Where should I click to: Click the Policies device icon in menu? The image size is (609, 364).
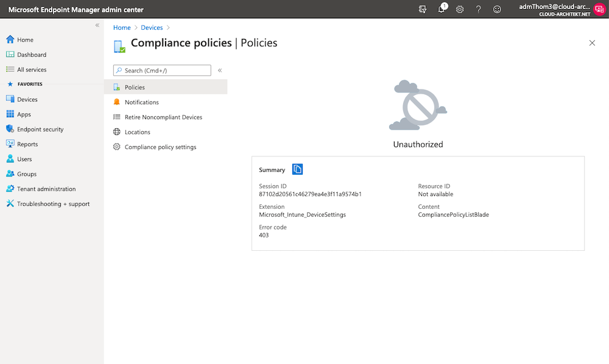click(116, 87)
